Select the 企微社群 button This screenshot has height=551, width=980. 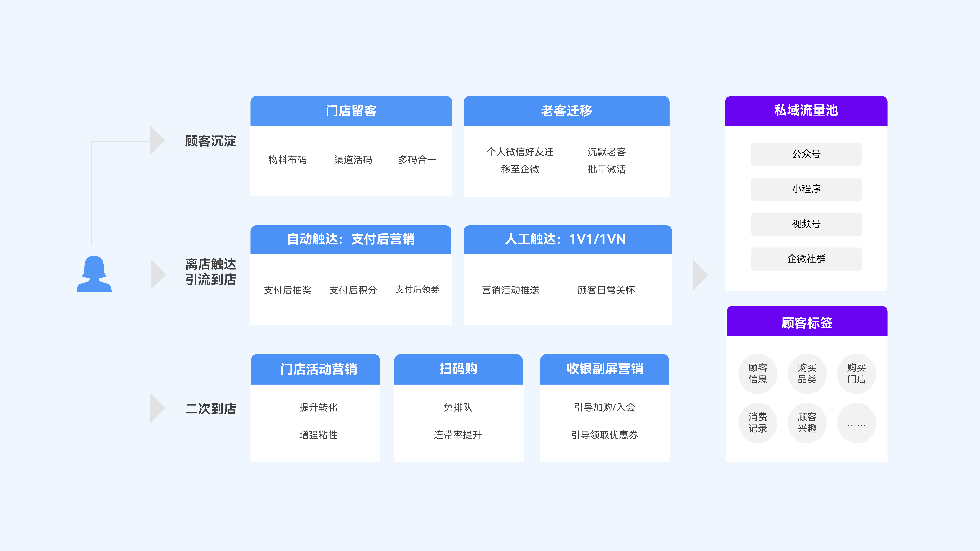806,259
